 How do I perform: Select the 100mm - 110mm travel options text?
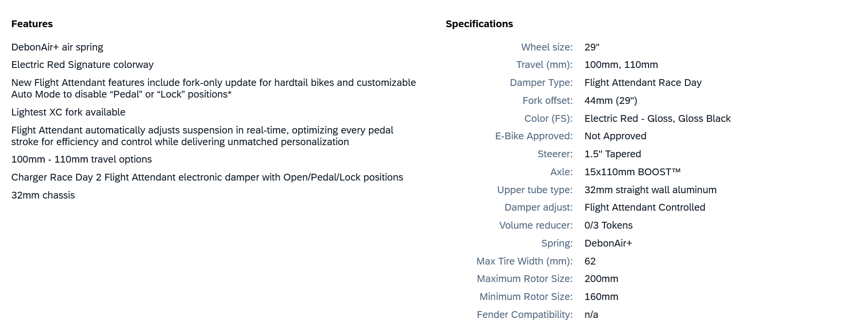tap(82, 159)
